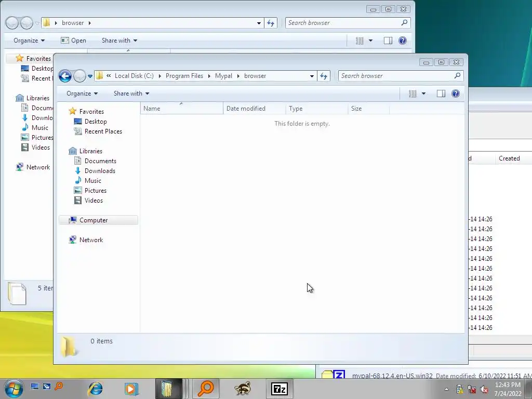Switch to 7-Zip in the taskbar
The image size is (532, 399).
[280, 389]
